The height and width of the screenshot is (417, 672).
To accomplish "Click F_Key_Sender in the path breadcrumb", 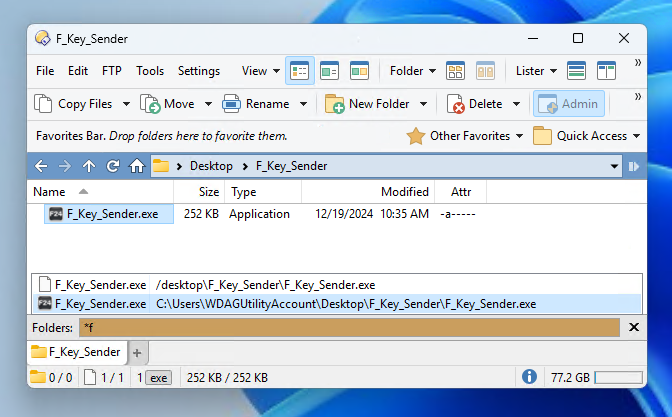I will pos(291,166).
